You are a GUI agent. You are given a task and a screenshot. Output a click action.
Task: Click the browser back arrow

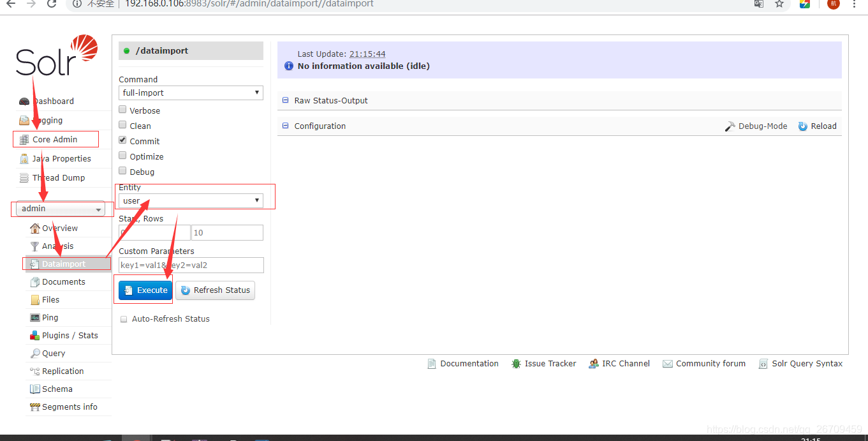tap(11, 3)
